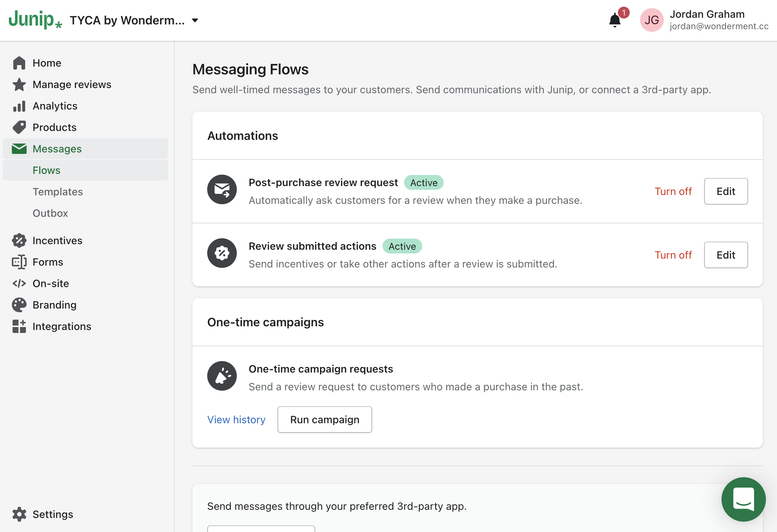777x532 pixels.
Task: Select Messages in the sidebar
Action: pyautogui.click(x=85, y=149)
